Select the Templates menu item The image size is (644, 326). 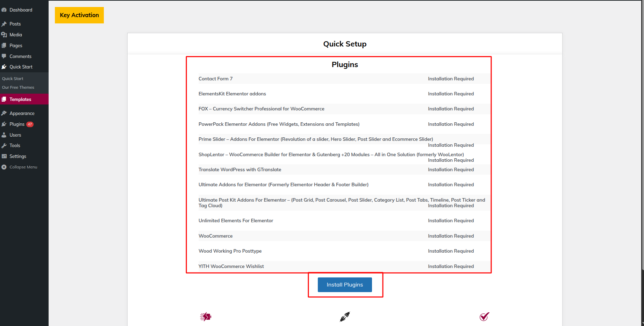click(20, 99)
